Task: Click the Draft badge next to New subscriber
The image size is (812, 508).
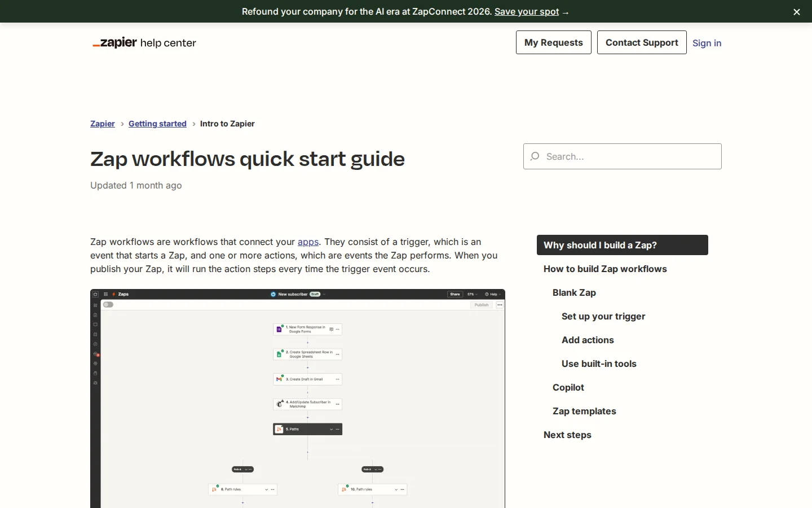Action: 315,294
